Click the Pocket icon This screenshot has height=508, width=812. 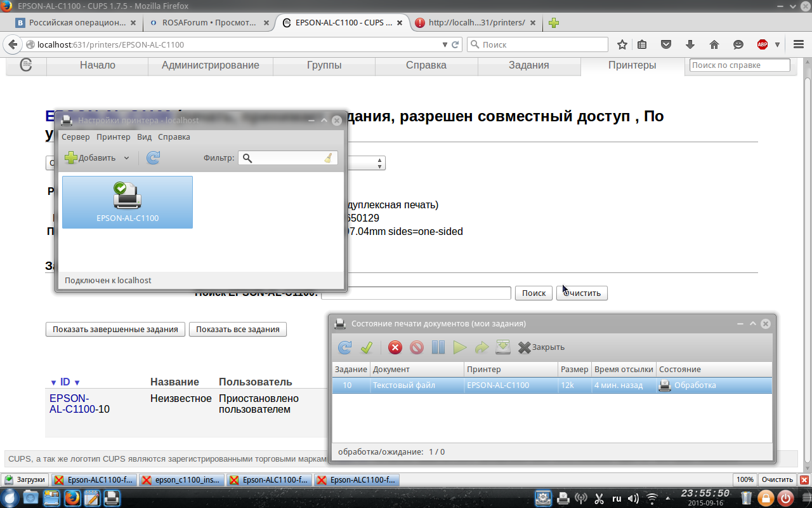click(x=666, y=44)
